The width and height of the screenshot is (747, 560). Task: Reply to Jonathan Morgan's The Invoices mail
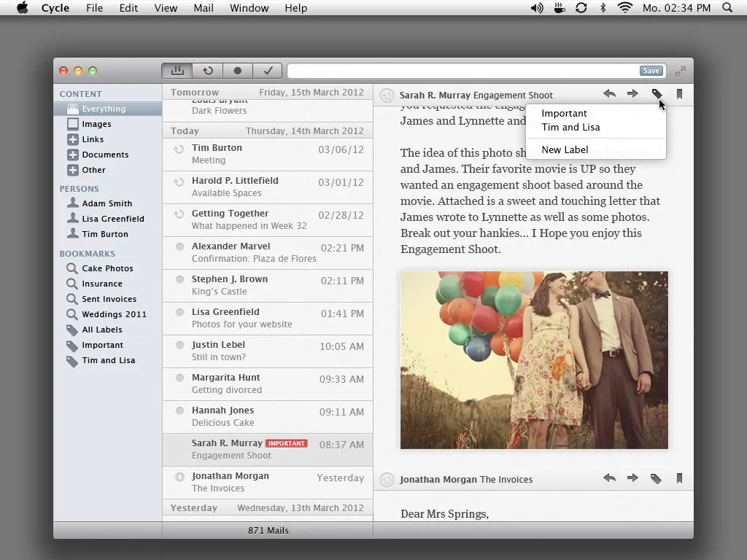[x=609, y=478]
